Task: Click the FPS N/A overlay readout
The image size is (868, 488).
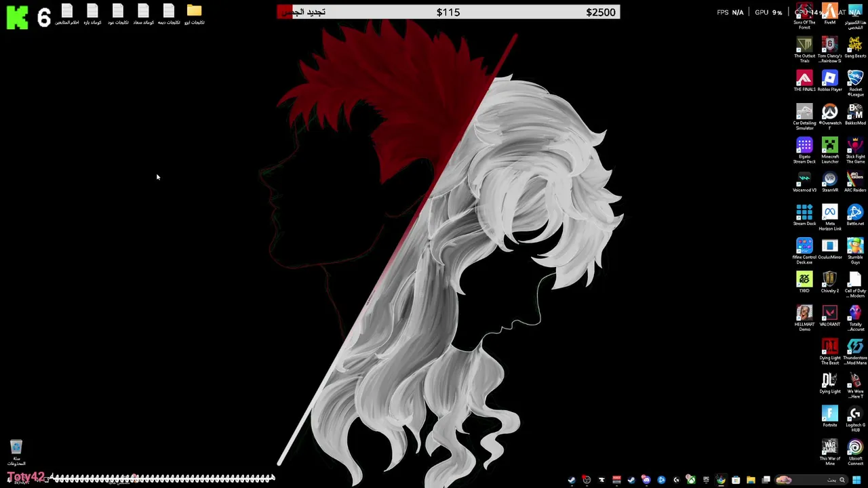Action: pos(730,12)
